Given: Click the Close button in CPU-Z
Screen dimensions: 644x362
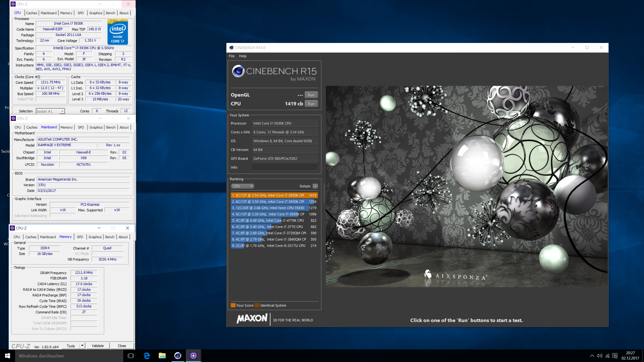Looking at the screenshot, I should (x=122, y=346).
